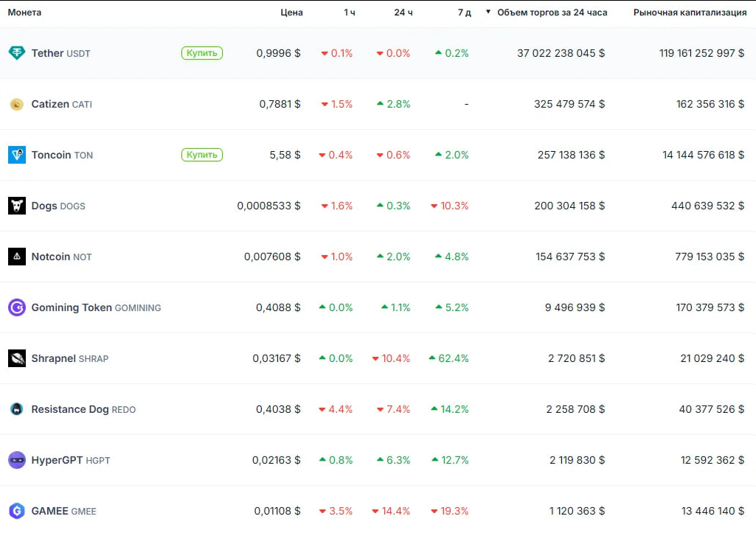Click Shrapnel 24h change 10.4%
Viewport: 756px width, 533px height.
click(x=391, y=358)
